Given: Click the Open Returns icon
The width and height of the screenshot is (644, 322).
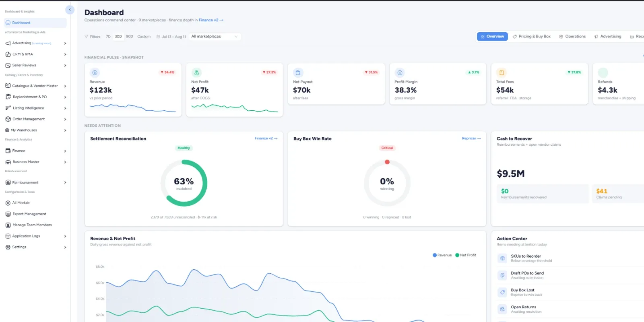Looking at the screenshot, I should tap(502, 309).
